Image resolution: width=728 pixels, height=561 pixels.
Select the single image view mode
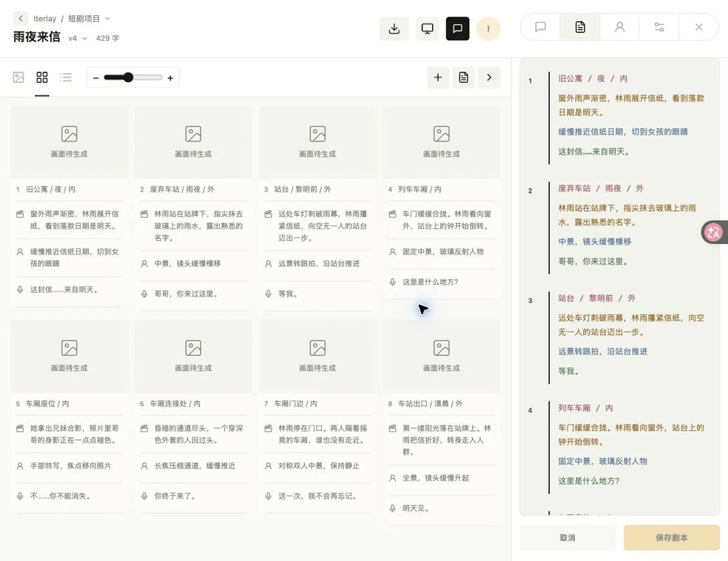(18, 77)
